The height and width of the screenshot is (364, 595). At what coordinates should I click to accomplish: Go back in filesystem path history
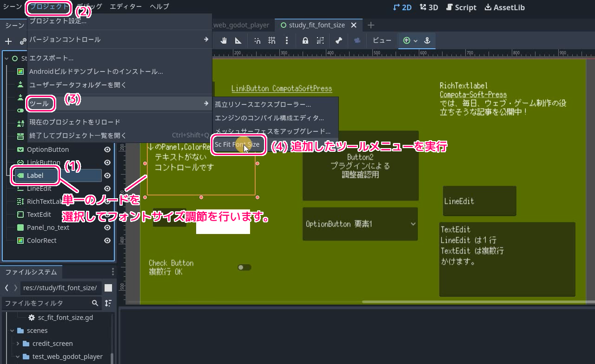pyautogui.click(x=7, y=288)
